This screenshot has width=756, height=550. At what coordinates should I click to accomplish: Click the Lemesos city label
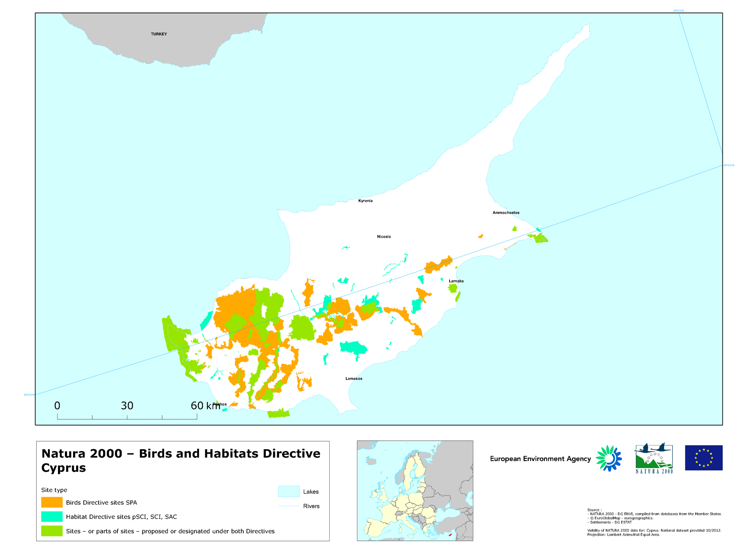pyautogui.click(x=354, y=378)
